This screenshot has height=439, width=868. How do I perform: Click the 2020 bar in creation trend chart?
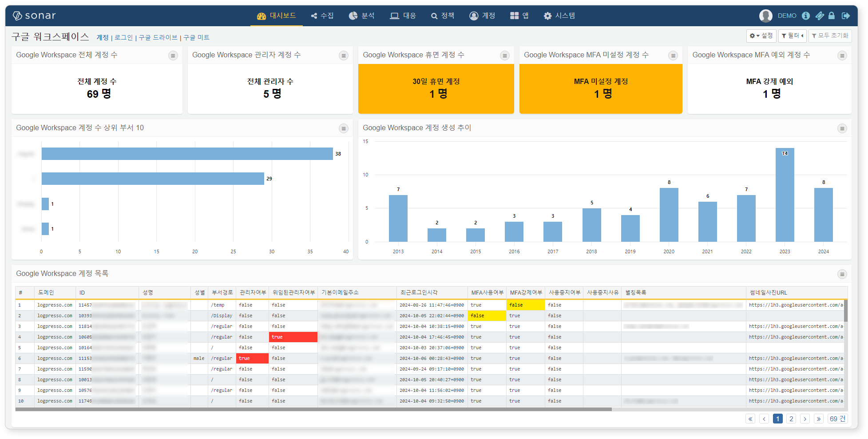pyautogui.click(x=669, y=215)
